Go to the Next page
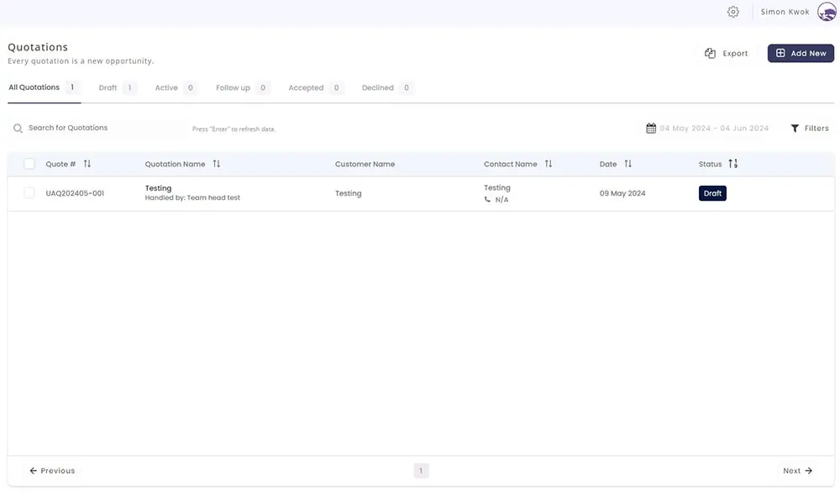Viewport: 840px width, 504px height. (797, 471)
